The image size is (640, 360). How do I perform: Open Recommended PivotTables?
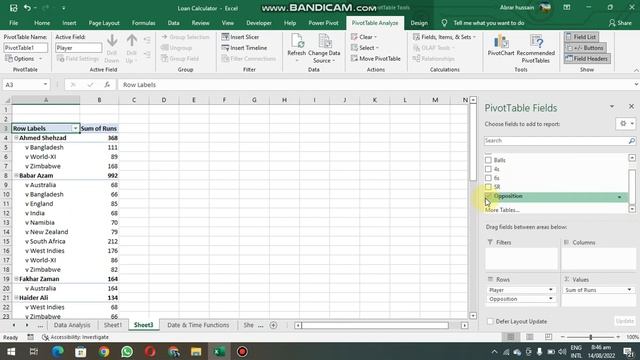(536, 49)
